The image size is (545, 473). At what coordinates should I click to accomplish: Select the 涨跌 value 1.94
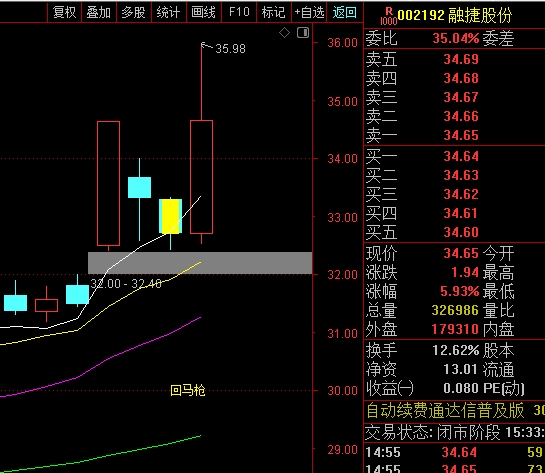pyautogui.click(x=465, y=272)
